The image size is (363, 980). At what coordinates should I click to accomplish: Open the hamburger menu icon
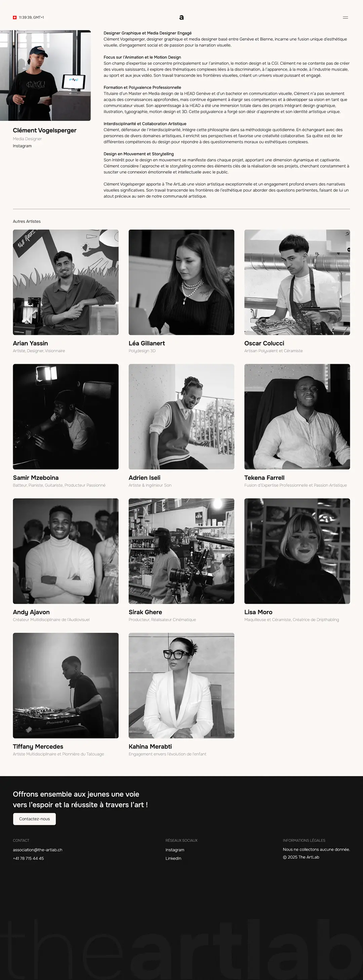pyautogui.click(x=345, y=17)
